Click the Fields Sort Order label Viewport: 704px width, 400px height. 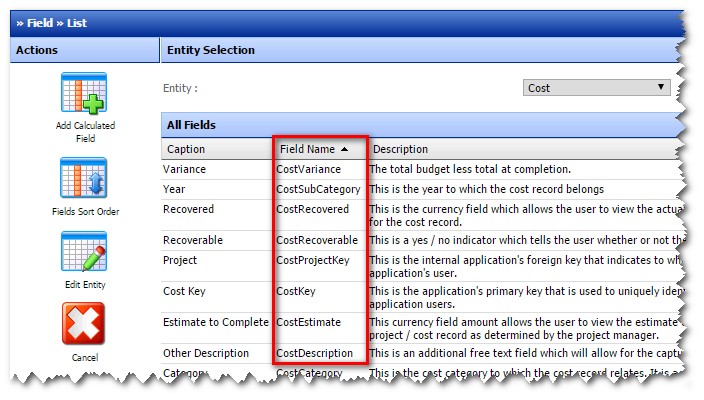point(85,211)
